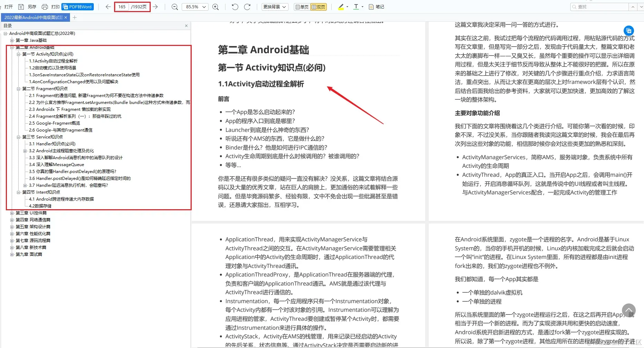Go to next page with right arrow
This screenshot has height=348, width=644.
coord(155,7)
